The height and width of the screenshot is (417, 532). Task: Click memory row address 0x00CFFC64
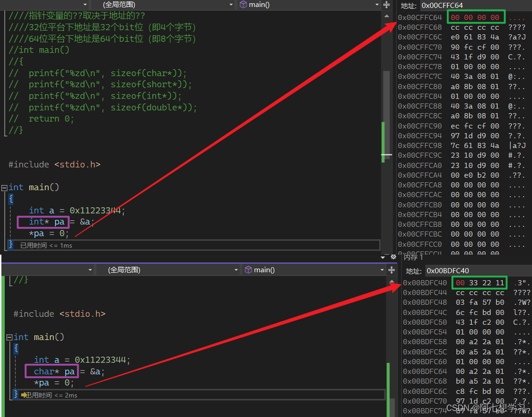(420, 17)
